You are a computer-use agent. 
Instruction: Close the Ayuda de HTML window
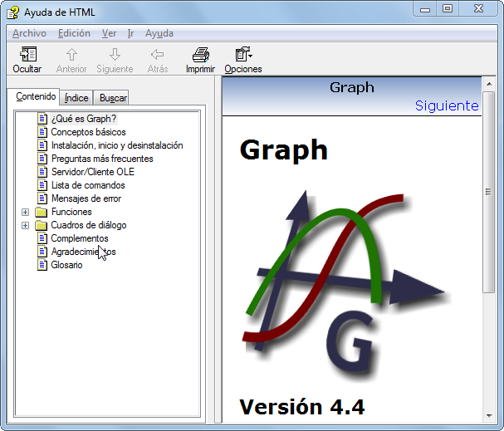point(478,9)
